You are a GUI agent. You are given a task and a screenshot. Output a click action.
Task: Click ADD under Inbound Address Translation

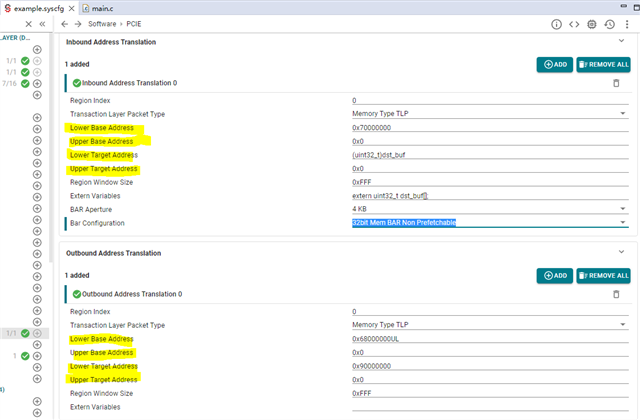(554, 64)
